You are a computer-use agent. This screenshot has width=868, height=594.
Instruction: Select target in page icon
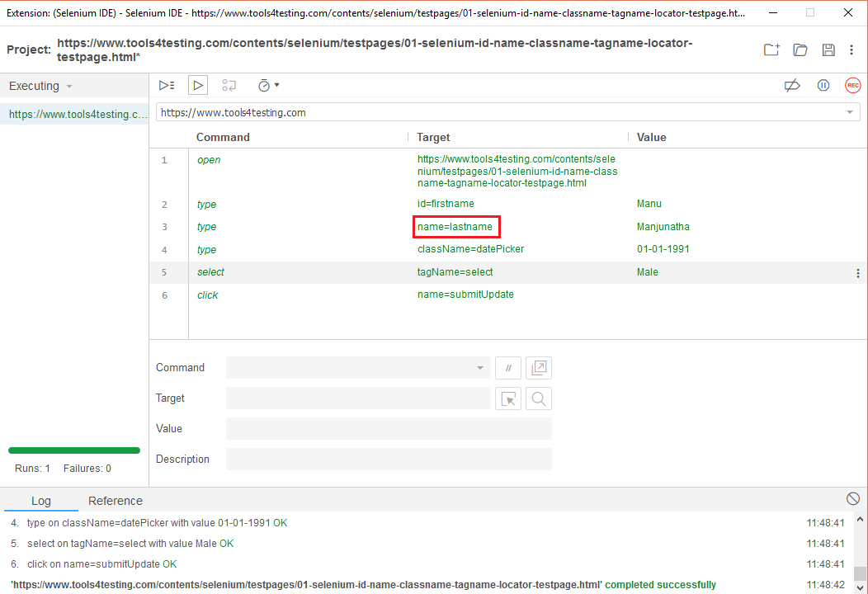click(x=508, y=398)
